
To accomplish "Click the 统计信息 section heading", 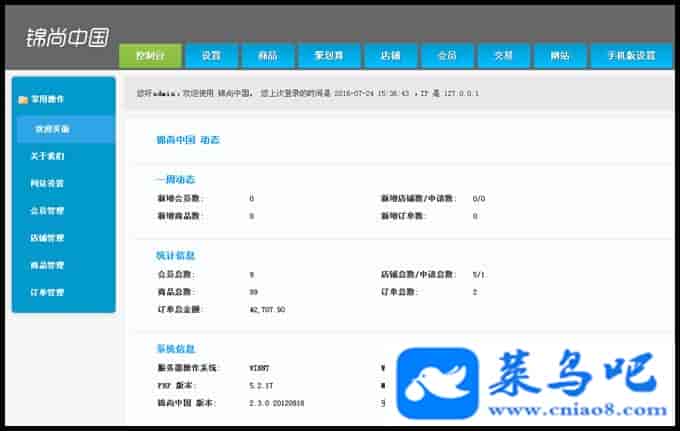I will (176, 256).
